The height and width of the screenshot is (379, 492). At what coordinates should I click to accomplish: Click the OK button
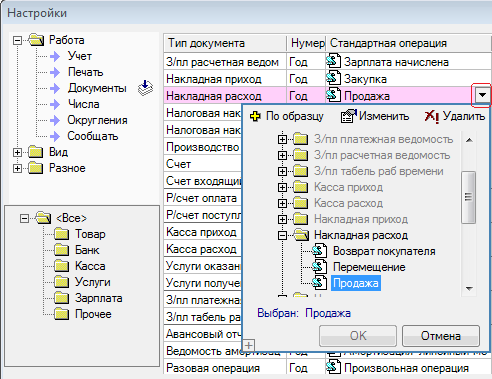click(x=358, y=336)
